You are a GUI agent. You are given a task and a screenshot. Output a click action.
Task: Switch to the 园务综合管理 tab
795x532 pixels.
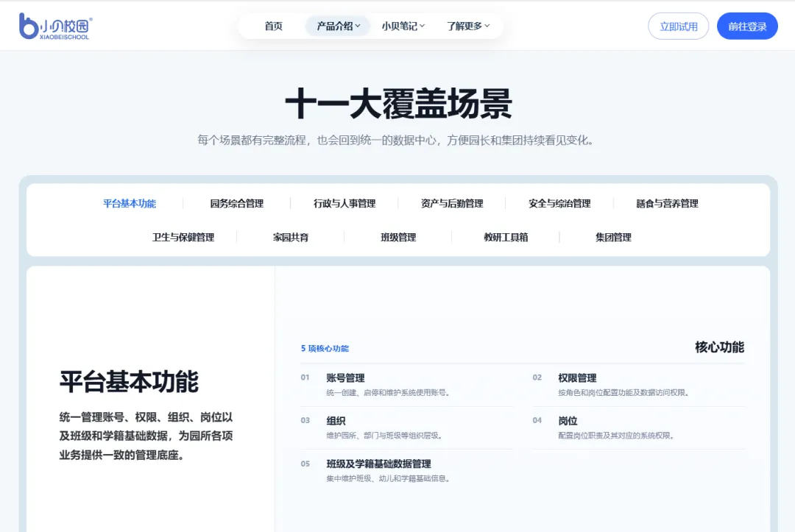(x=237, y=203)
